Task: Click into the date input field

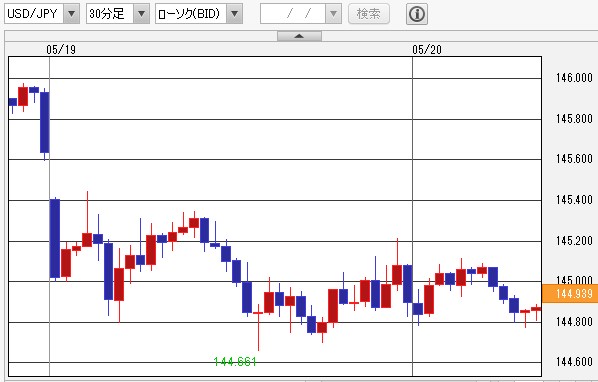Action: 293,14
